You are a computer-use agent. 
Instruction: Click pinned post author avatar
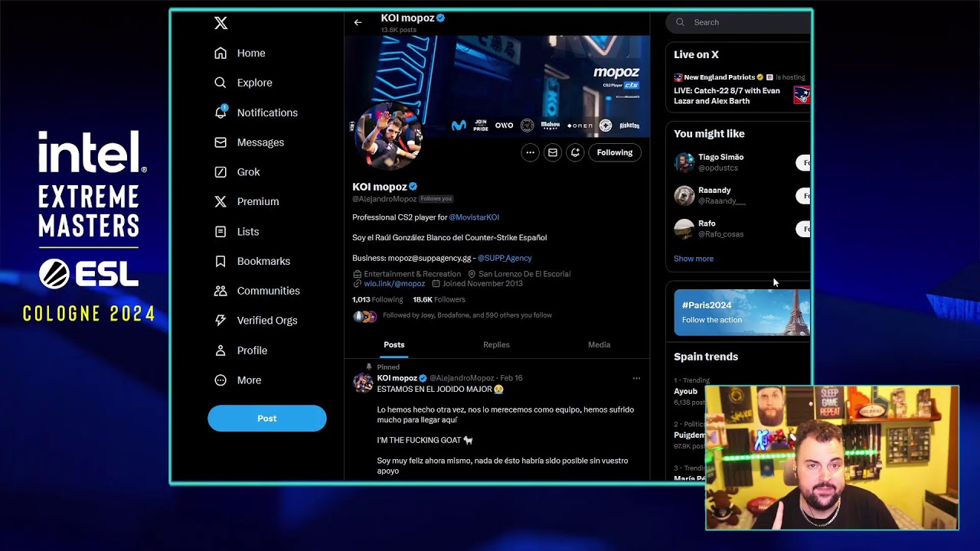pos(363,383)
